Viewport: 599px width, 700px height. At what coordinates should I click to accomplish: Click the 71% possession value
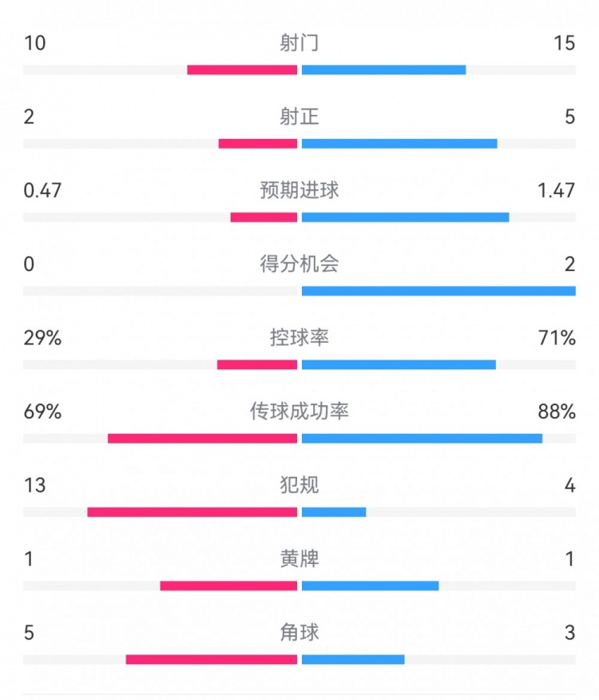pyautogui.click(x=557, y=338)
